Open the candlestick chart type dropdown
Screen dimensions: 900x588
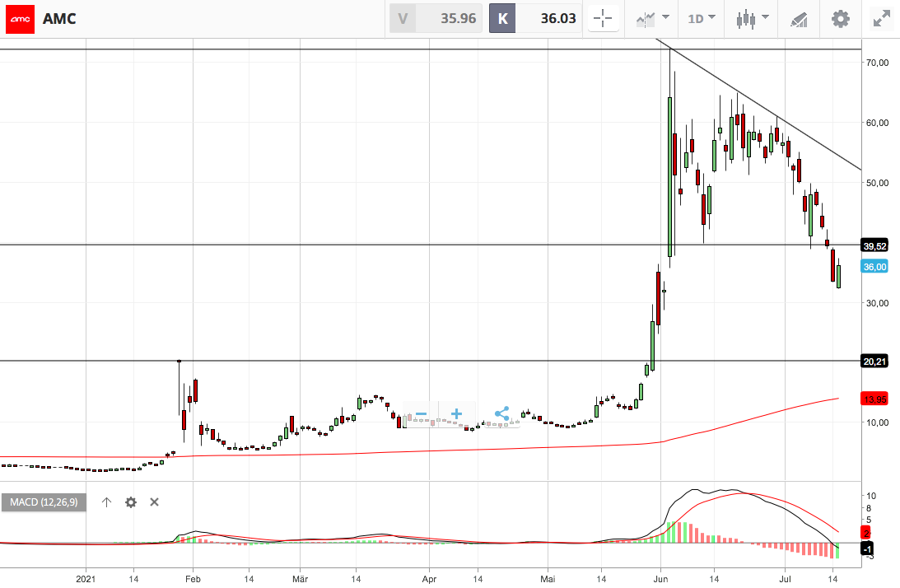coord(752,18)
